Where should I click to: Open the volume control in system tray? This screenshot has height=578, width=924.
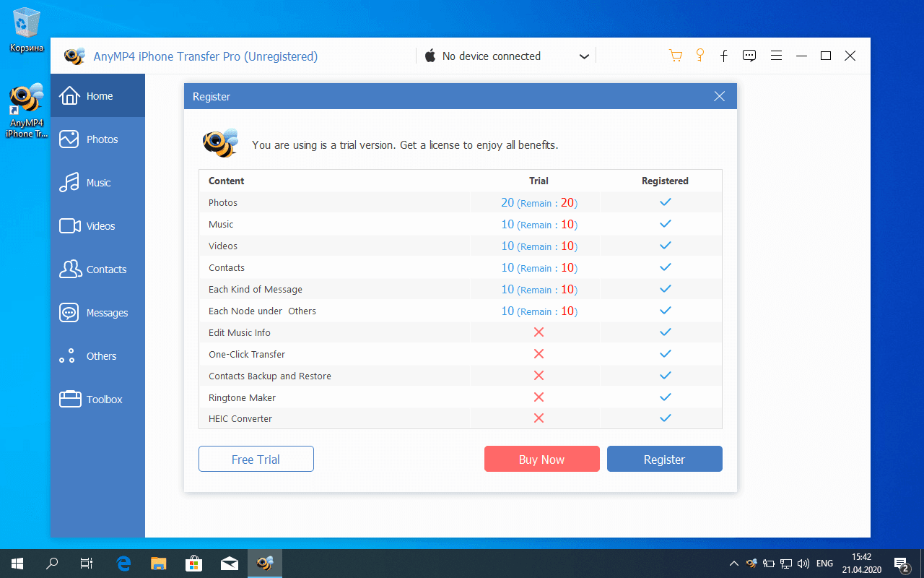[803, 564]
